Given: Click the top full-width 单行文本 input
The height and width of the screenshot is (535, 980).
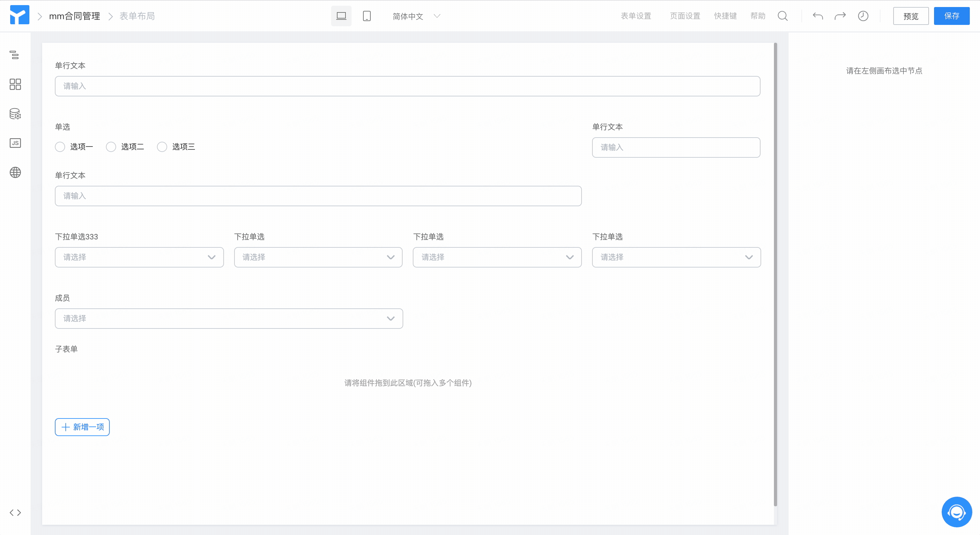Looking at the screenshot, I should 407,86.
